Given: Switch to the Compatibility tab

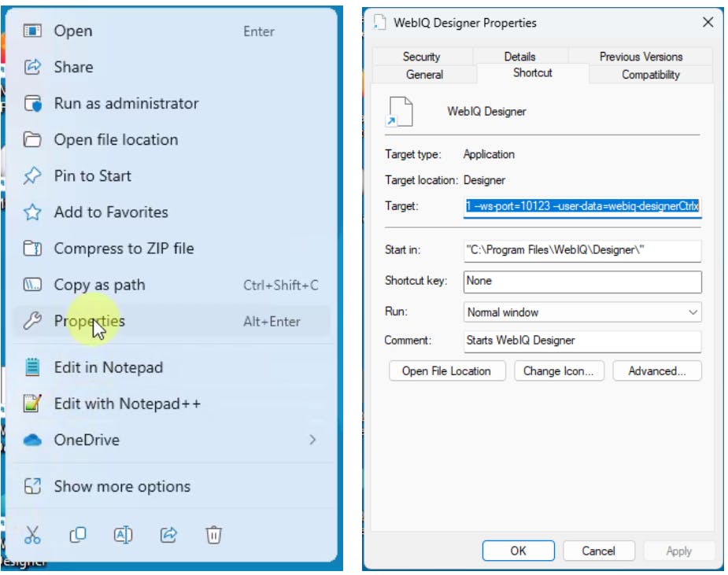Looking at the screenshot, I should (x=650, y=74).
